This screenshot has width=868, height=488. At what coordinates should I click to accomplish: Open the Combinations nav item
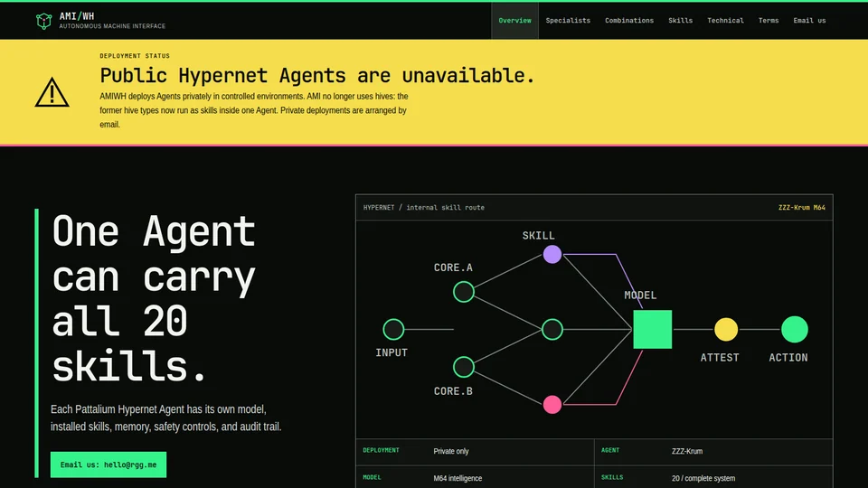click(x=629, y=21)
